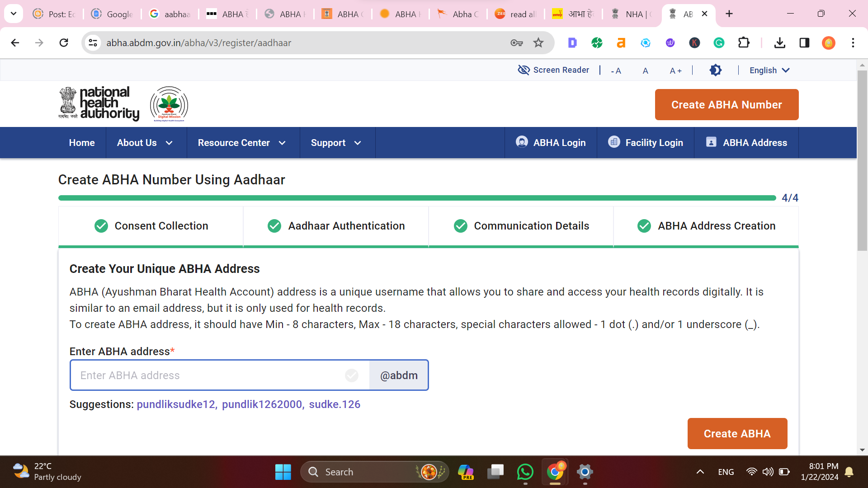Select suggested address pundliksudke12
868x488 pixels.
pyautogui.click(x=175, y=404)
